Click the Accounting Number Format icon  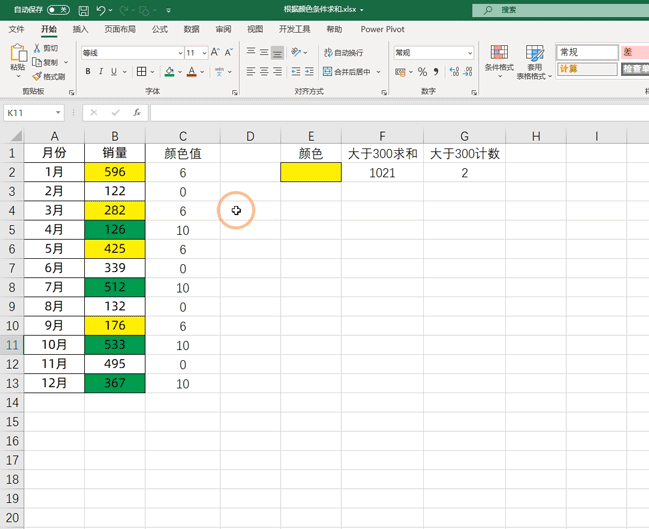(x=400, y=72)
